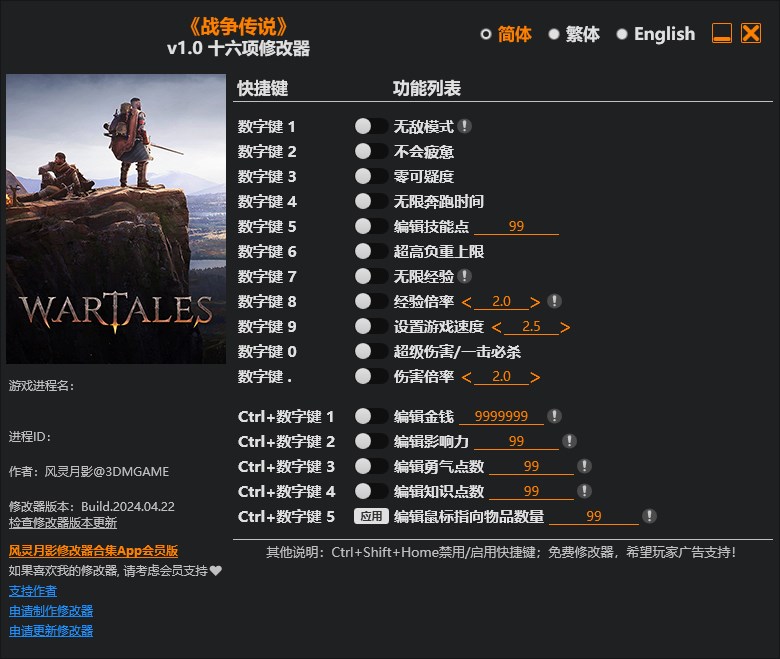Click info icon next to 编辑鼠标指向物品数量
Image resolution: width=780 pixels, height=659 pixels.
(650, 516)
